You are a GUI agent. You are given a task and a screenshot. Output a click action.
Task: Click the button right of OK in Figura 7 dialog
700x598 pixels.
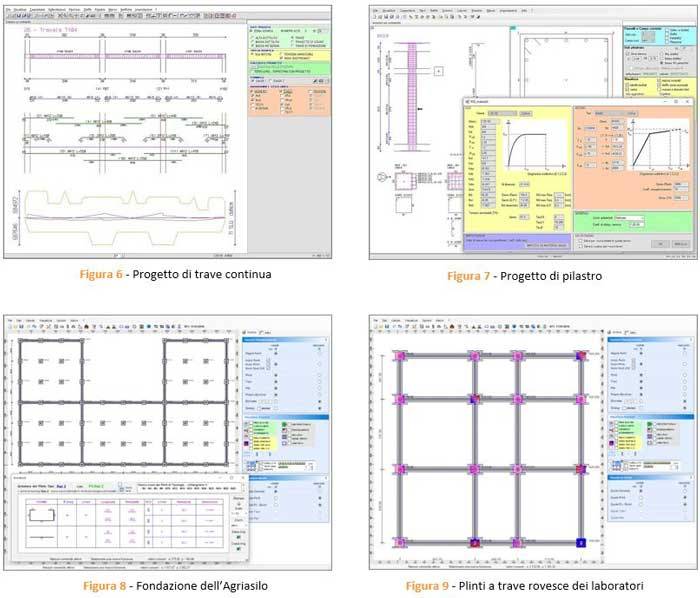680,244
